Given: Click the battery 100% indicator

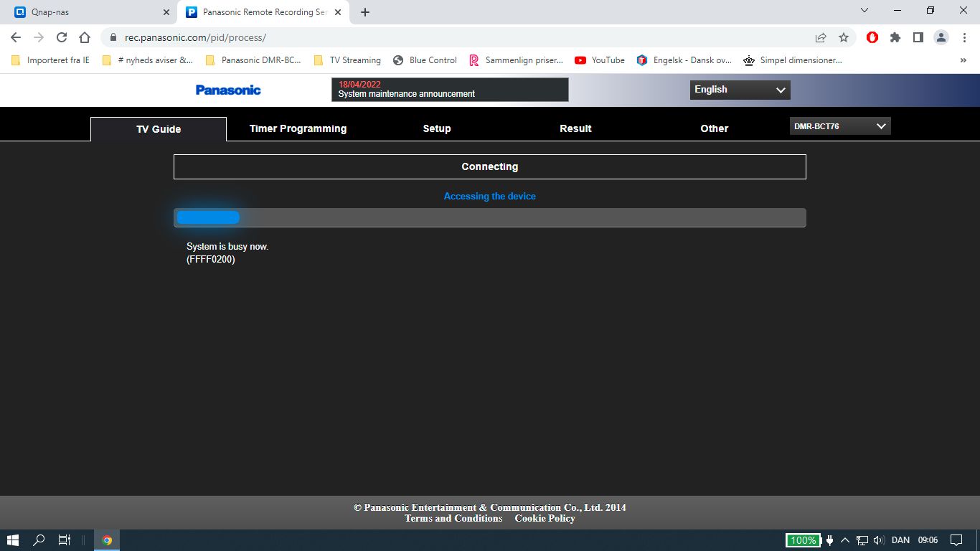Looking at the screenshot, I should click(803, 540).
